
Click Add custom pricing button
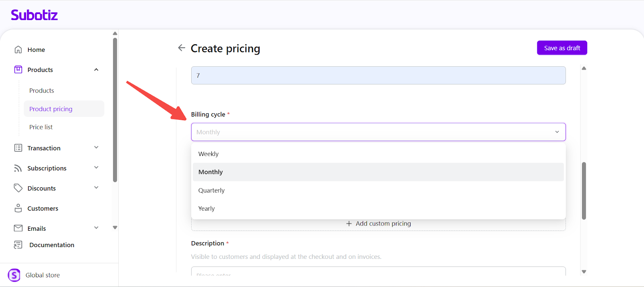[x=378, y=223]
